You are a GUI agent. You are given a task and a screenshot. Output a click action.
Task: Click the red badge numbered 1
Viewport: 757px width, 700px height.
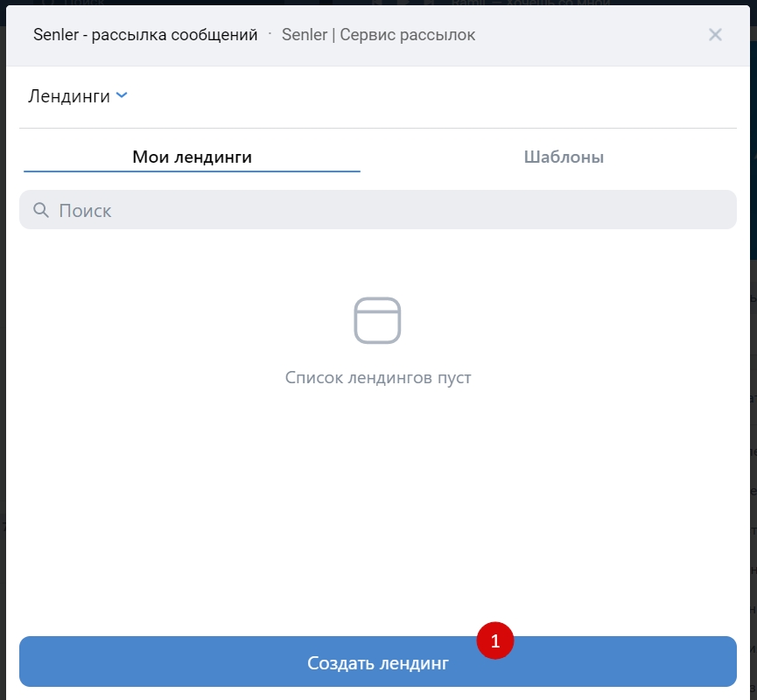pyautogui.click(x=494, y=640)
